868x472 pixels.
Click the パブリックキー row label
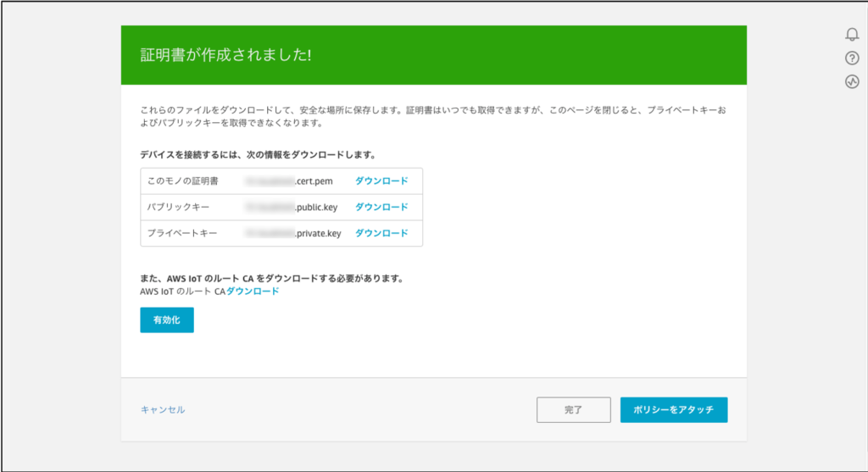(178, 208)
